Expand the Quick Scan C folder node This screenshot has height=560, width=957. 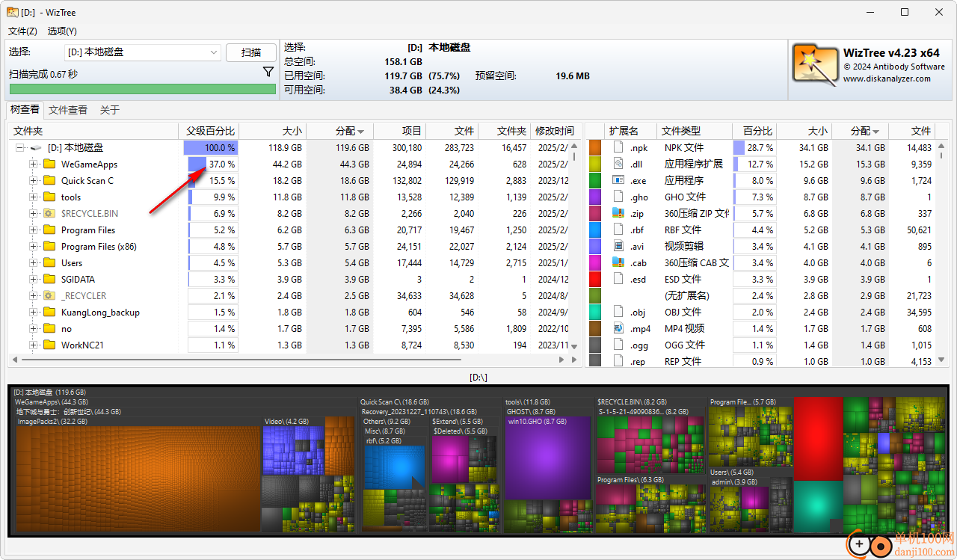33,181
